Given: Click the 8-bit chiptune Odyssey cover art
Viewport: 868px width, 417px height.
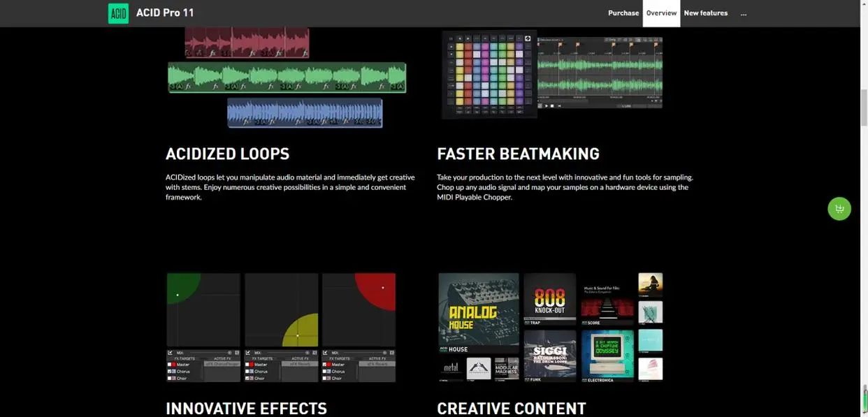Looking at the screenshot, I should [607, 356].
